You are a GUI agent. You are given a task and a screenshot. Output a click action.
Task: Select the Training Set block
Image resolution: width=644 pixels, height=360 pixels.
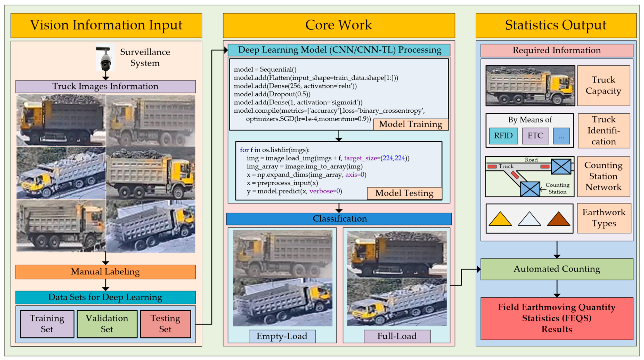click(x=47, y=324)
